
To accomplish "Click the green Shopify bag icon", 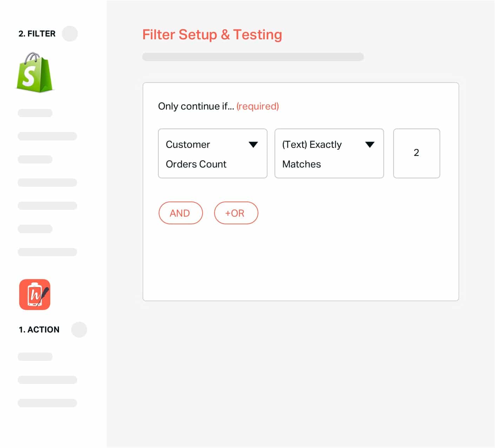I will pos(34,73).
